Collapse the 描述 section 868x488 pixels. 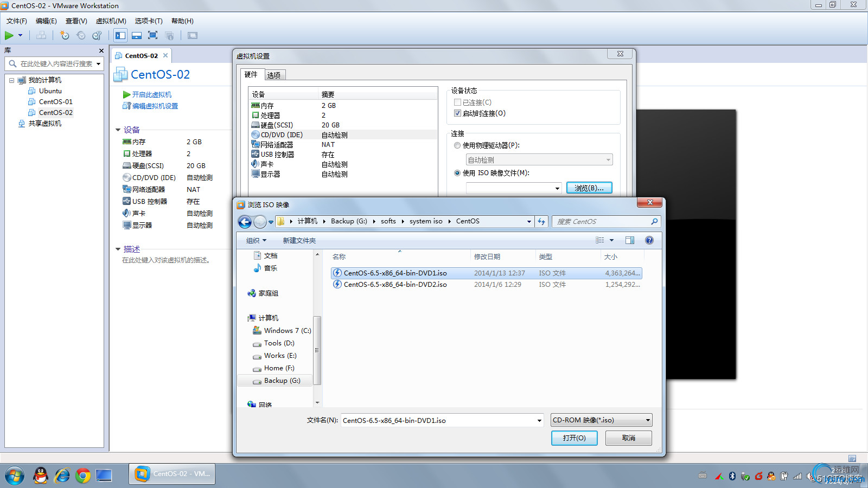click(x=118, y=249)
